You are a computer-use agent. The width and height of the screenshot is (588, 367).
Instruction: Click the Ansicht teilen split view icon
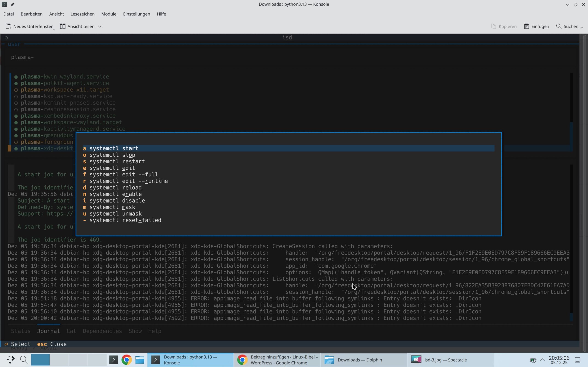(63, 26)
